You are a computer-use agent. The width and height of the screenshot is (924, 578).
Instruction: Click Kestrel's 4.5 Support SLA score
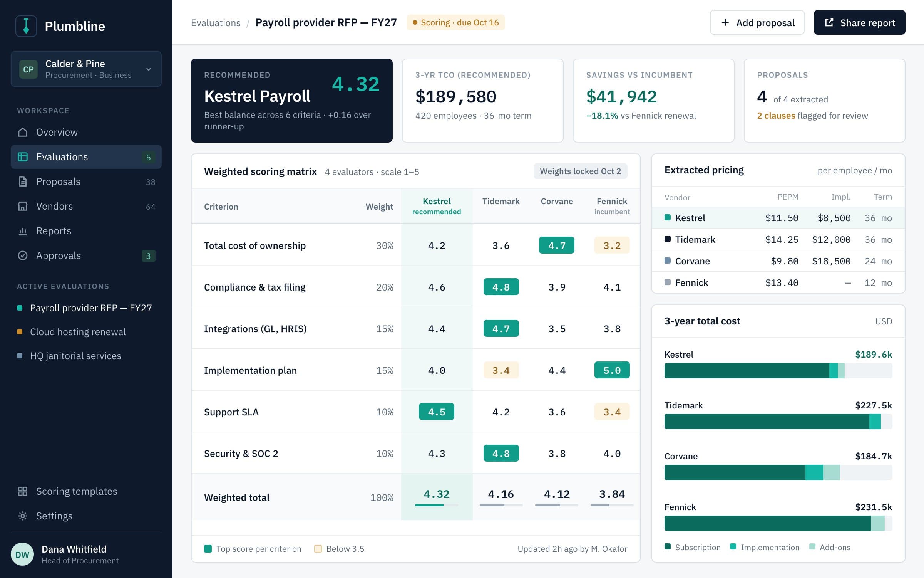coord(437,412)
